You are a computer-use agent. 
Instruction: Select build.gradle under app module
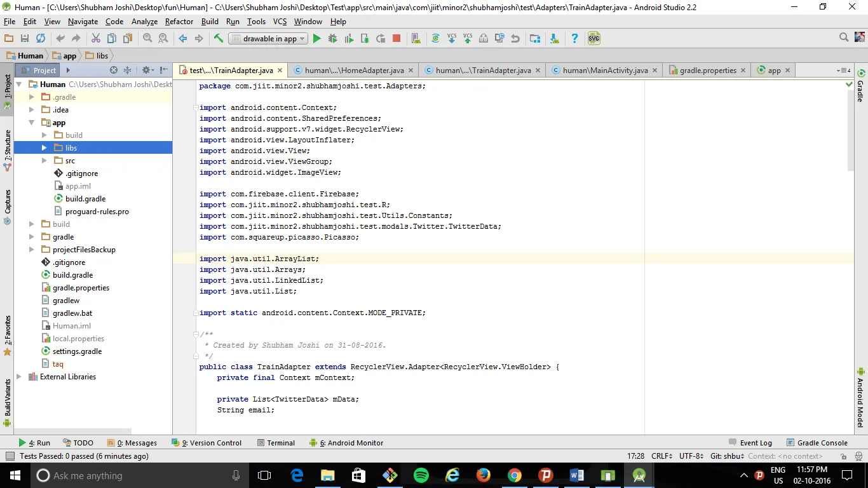coord(80,199)
